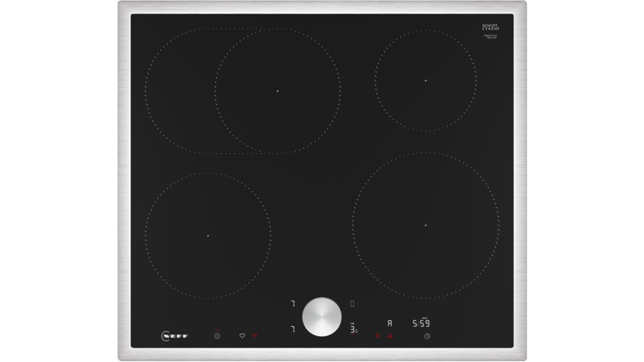Image resolution: width=644 pixels, height=362 pixels.
Task: Click center of top round extended zone
Action: click(278, 91)
